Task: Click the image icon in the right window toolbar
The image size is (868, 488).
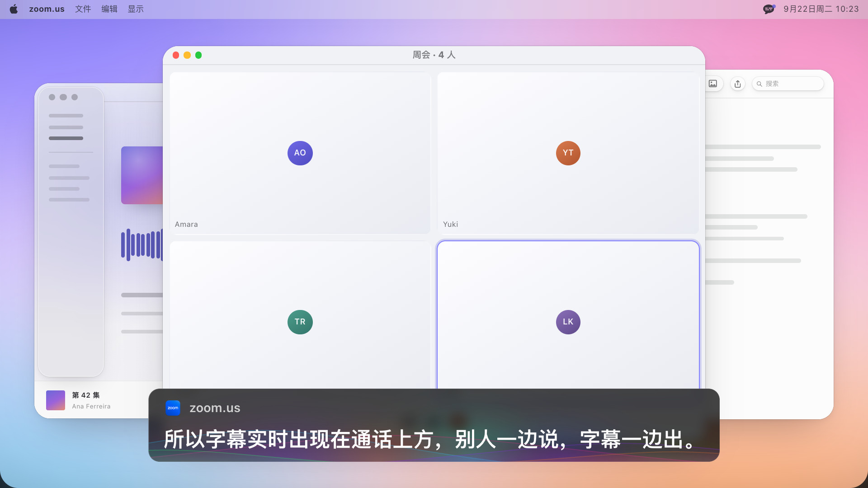Action: pos(713,84)
